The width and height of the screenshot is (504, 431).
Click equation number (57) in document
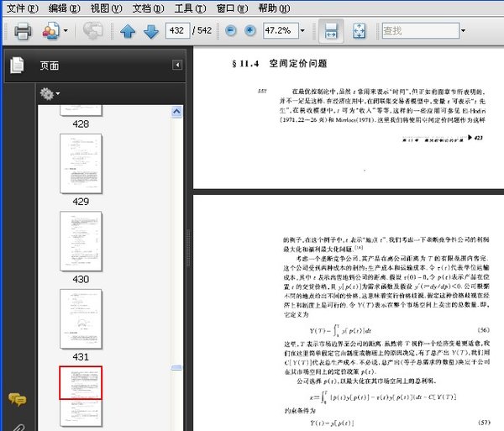click(484, 423)
